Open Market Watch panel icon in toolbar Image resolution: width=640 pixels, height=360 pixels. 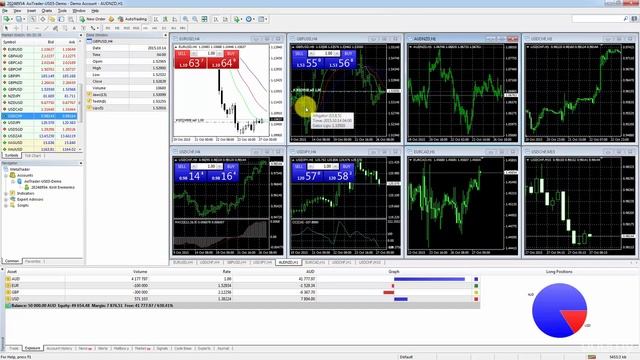coord(33,19)
